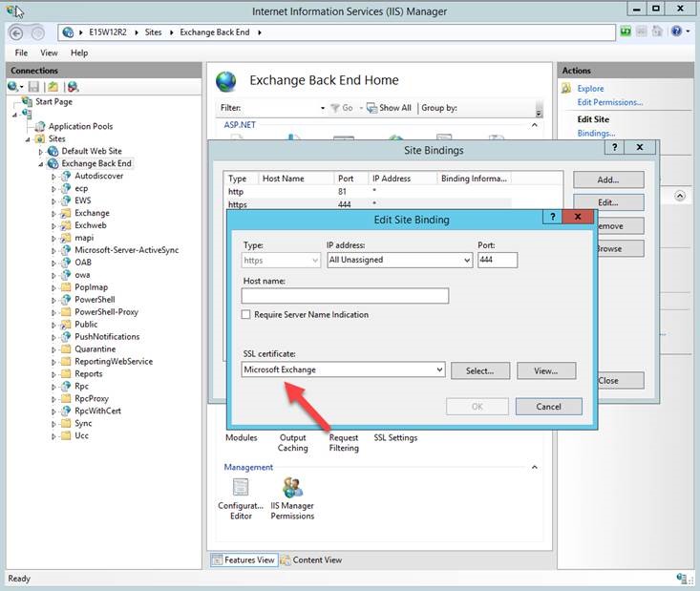Collapse the Sites tree node
700x591 pixels.
point(28,139)
